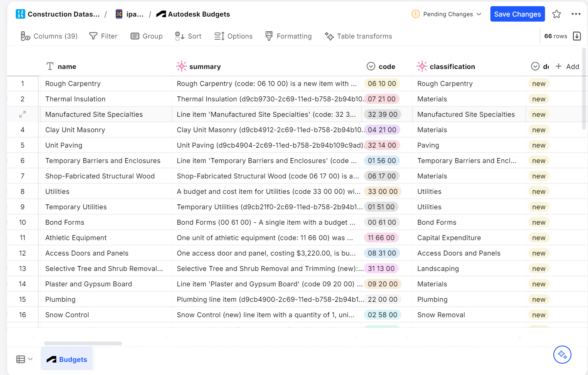Screen dimensions: 588x375
Task: Open the Filter panel
Action: coord(103,36)
